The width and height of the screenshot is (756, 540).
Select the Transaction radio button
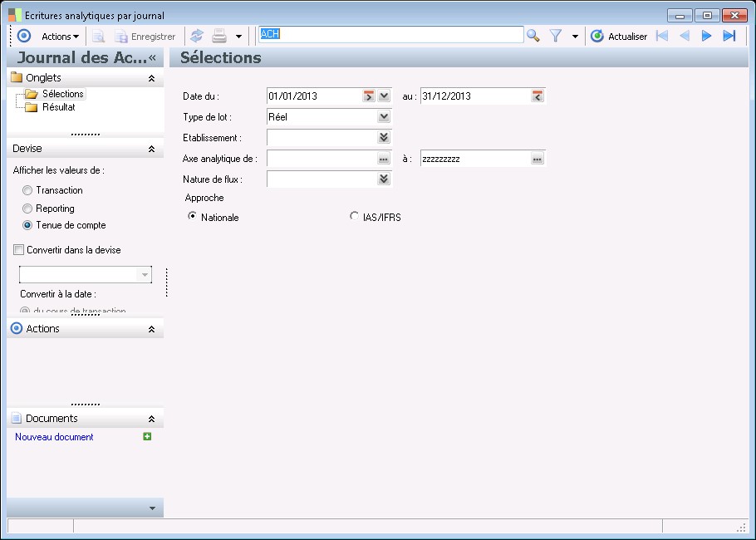pyautogui.click(x=27, y=190)
